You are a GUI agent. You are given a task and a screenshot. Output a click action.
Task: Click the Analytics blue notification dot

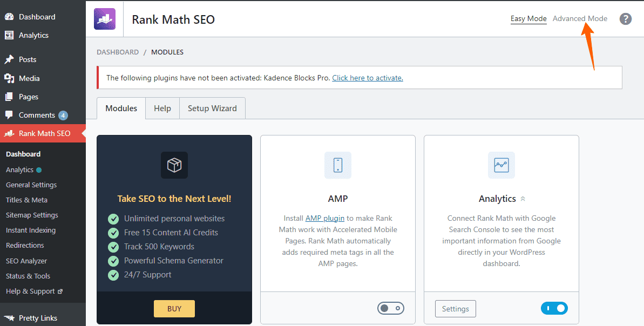click(39, 170)
